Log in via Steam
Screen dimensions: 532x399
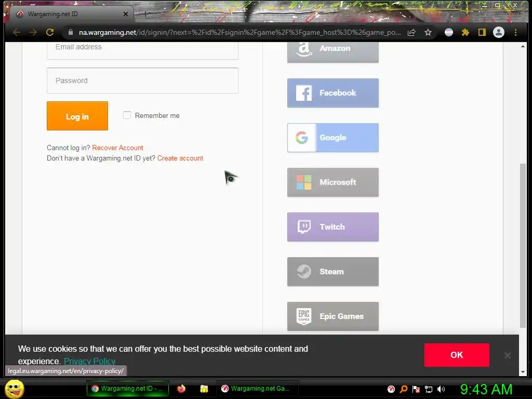[333, 272]
